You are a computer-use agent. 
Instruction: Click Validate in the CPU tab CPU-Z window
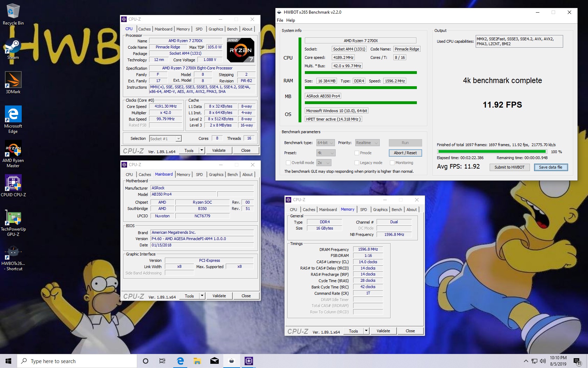[219, 150]
